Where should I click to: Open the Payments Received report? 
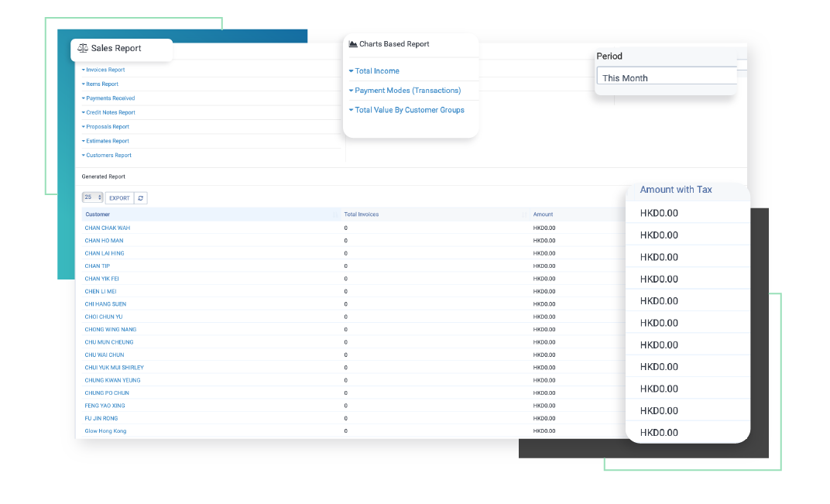pyautogui.click(x=109, y=98)
